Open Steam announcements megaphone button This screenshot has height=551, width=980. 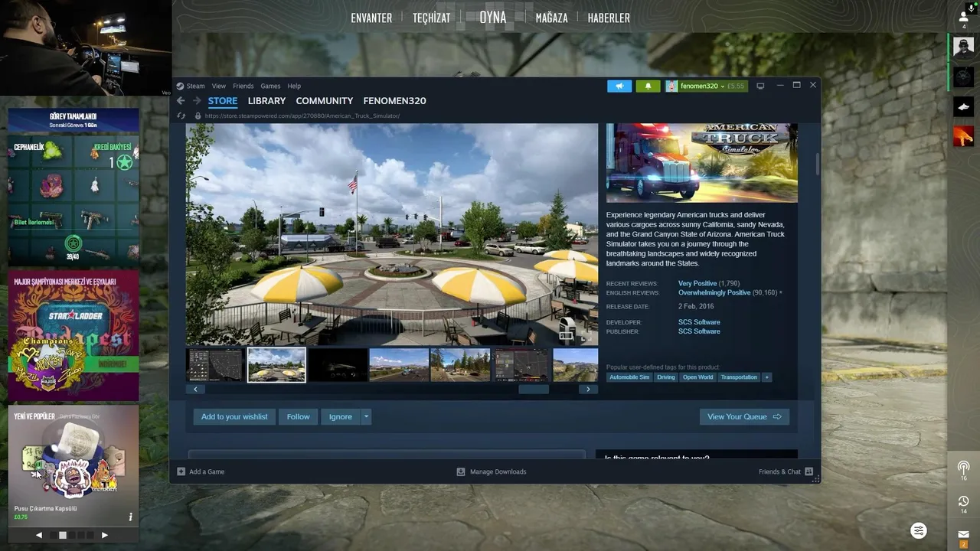point(619,86)
